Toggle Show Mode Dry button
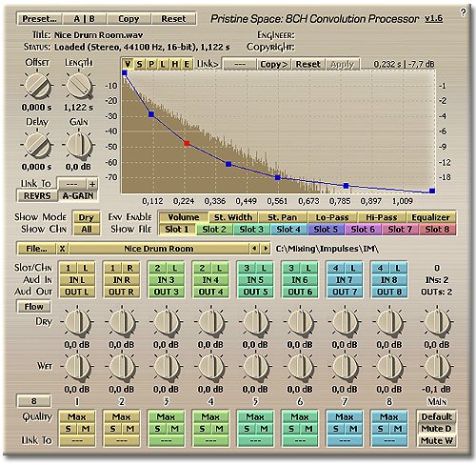 click(87, 217)
